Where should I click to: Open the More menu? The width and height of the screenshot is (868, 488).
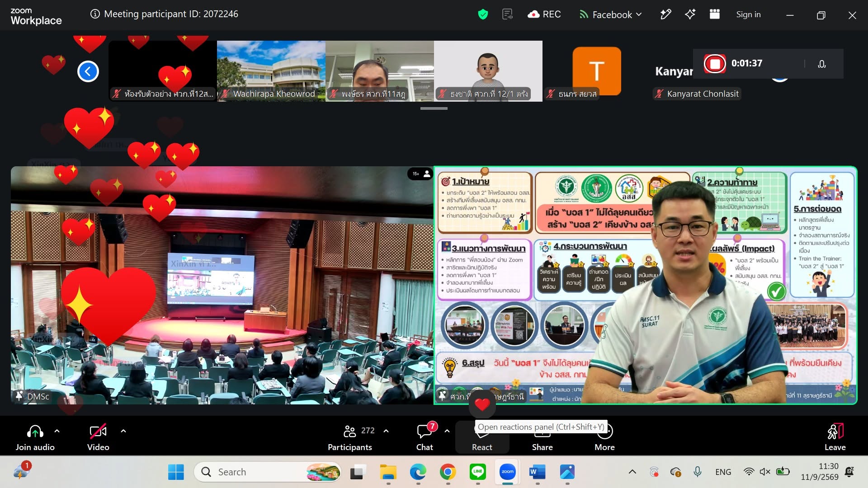(604, 437)
